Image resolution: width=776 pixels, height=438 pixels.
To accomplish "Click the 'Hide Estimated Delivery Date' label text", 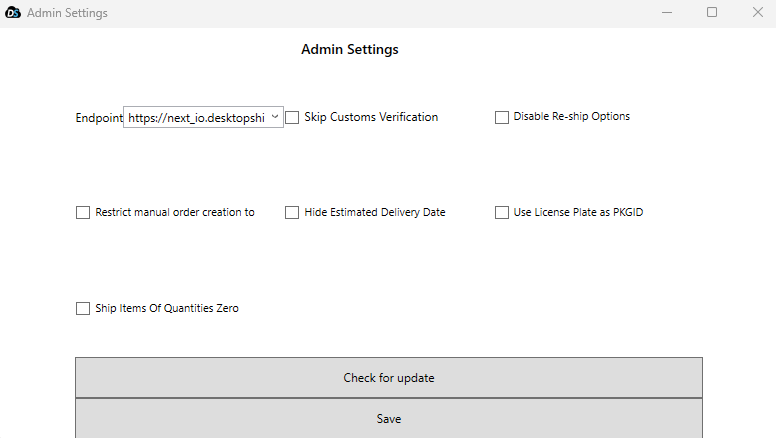I will pyautogui.click(x=374, y=212).
